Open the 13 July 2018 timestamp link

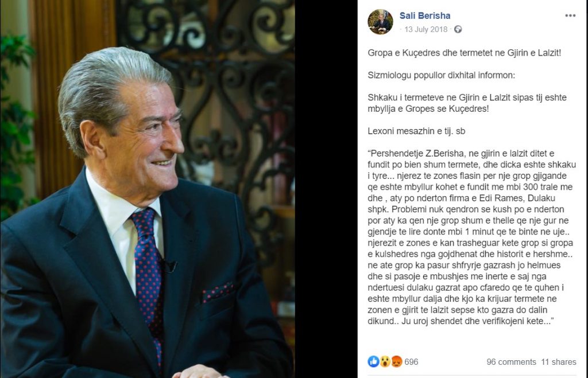[x=426, y=29]
